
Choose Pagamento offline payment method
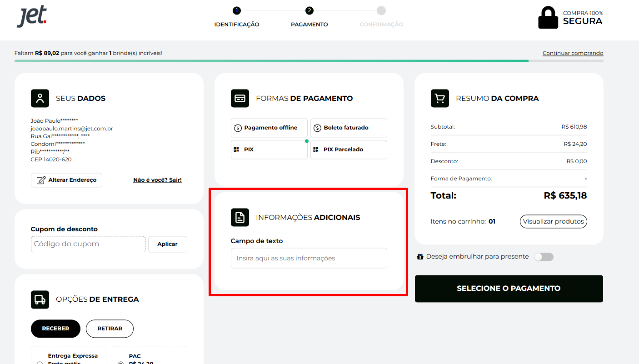tap(269, 128)
